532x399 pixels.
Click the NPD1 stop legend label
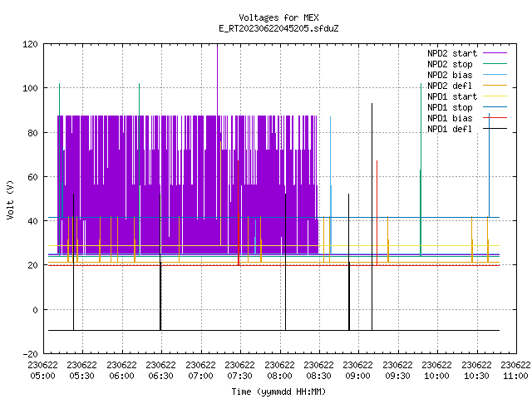coord(450,107)
